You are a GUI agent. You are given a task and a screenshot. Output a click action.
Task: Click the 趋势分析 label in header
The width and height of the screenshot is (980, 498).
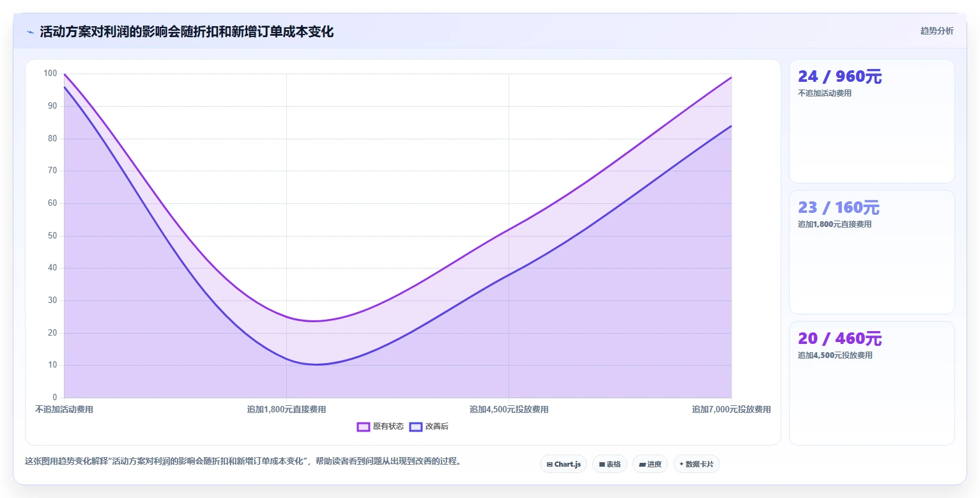coord(937,31)
